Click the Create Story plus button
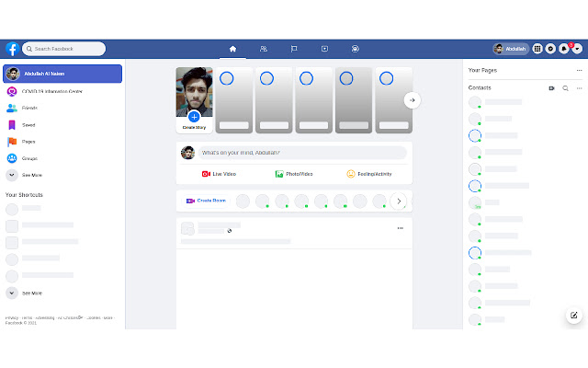Image resolution: width=588 pixels, height=368 pixels. [x=194, y=117]
